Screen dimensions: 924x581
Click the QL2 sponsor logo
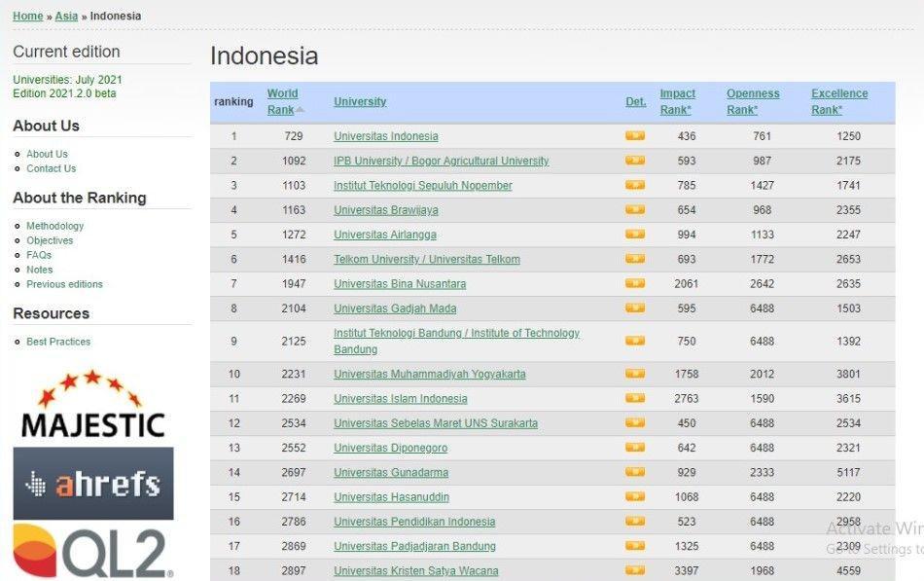[93, 551]
